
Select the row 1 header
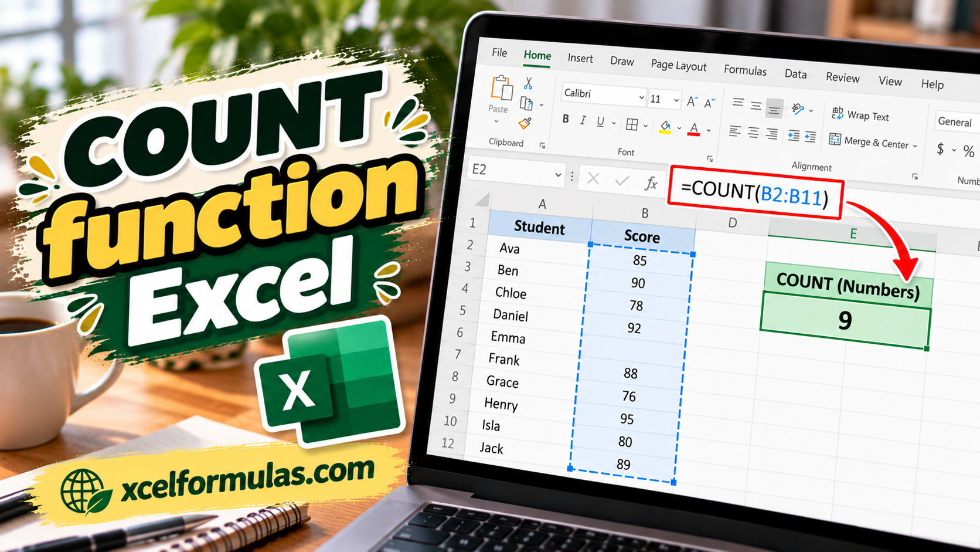472,223
